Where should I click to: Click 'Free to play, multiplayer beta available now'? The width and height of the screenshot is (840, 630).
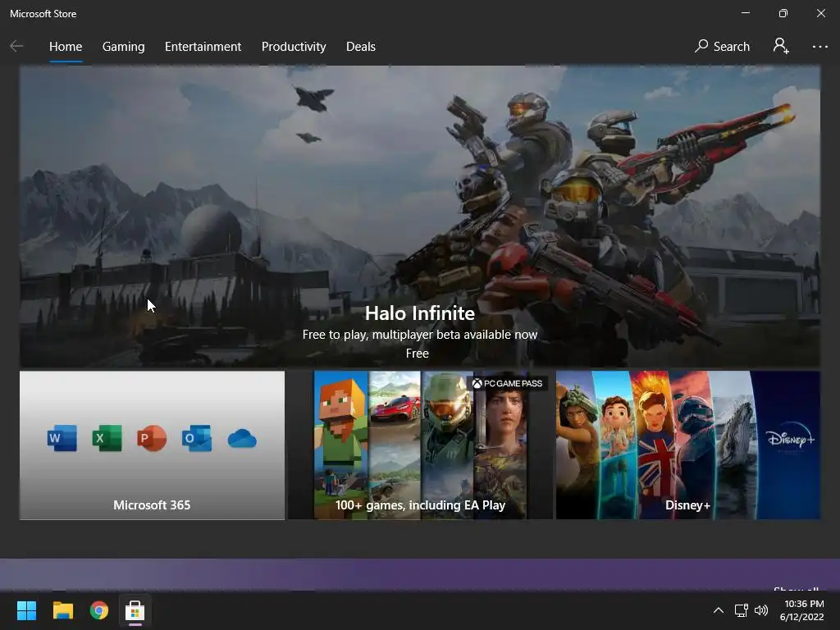tap(419, 335)
